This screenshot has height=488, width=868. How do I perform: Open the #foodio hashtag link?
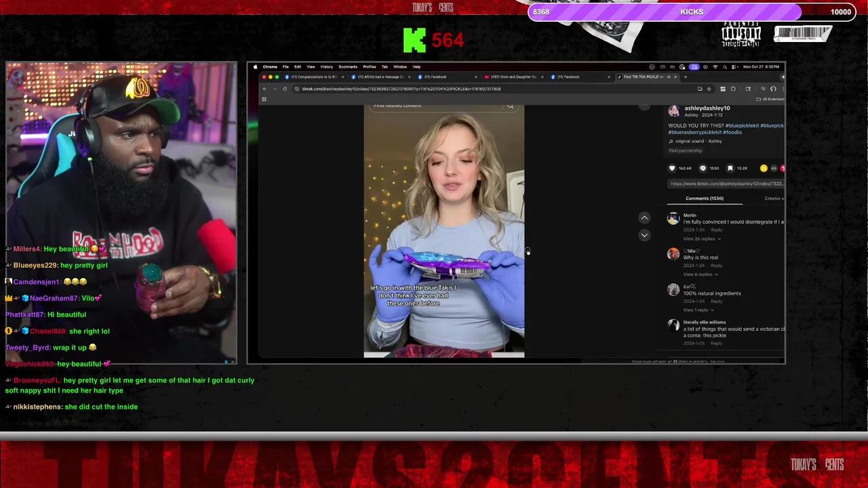[732, 132]
